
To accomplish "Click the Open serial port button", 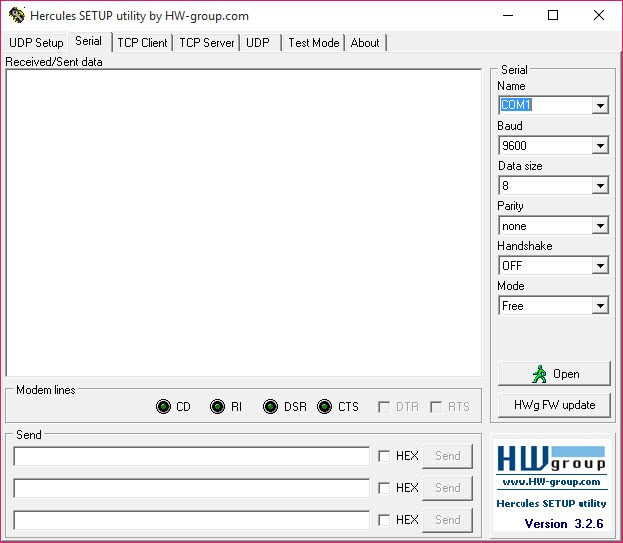I will point(554,374).
